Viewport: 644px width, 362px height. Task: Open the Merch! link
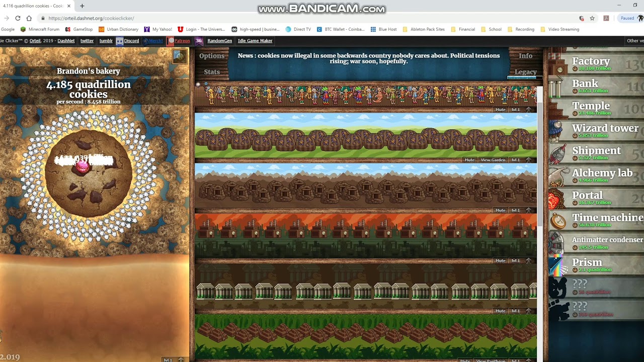click(153, 41)
